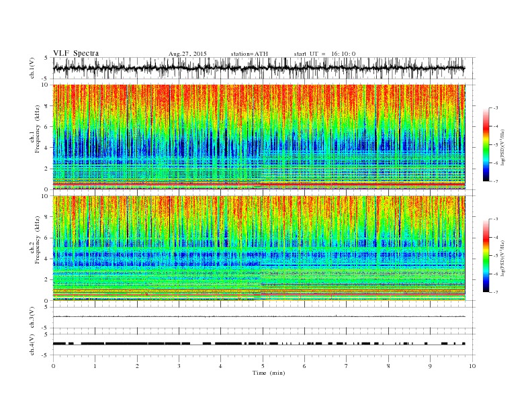Click the ch.2 frequency tick label "4"
Screen dimensions: 532x411
click(x=46, y=259)
